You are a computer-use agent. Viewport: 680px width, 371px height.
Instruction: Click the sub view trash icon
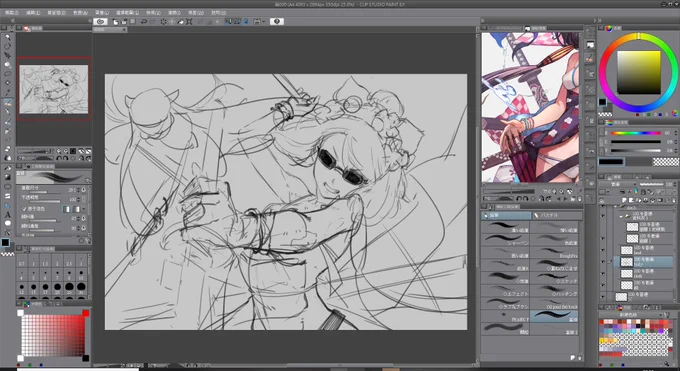coord(579,199)
